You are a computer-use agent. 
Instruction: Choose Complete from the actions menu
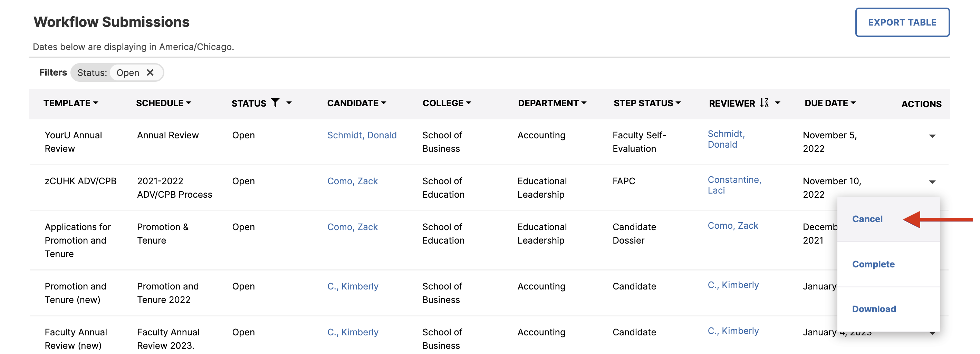pos(873,264)
